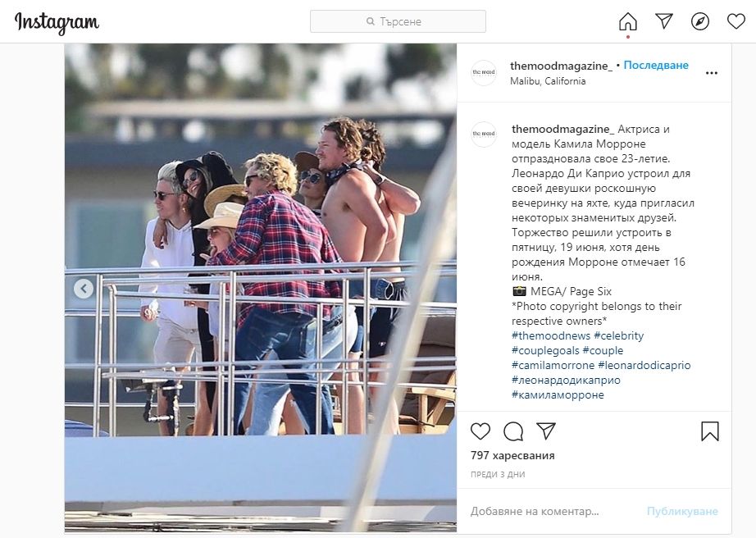756x538 pixels.
Task: Open activity notifications heart icon
Action: pyautogui.click(x=736, y=21)
